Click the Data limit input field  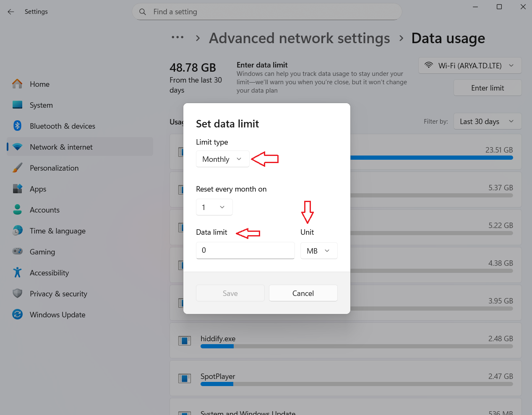[245, 250]
